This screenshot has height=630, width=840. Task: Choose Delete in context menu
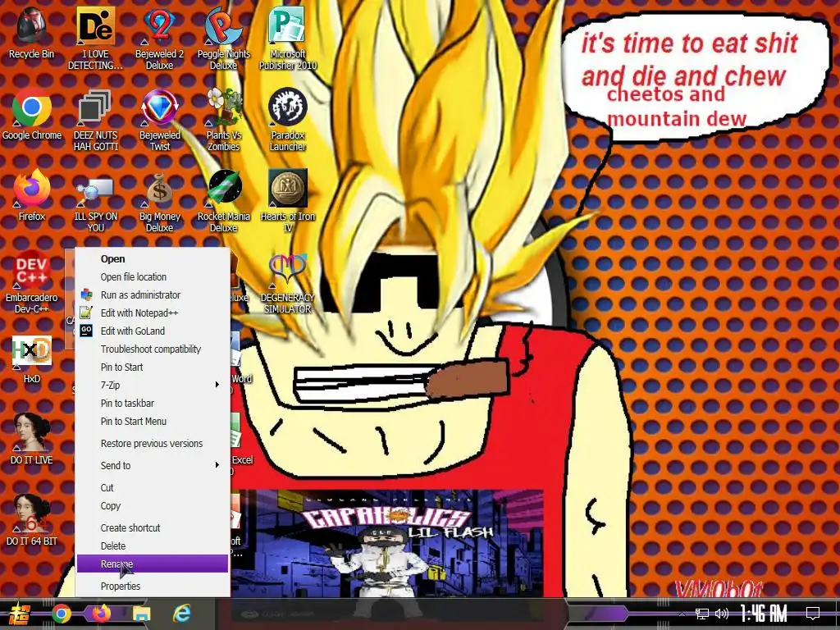click(x=152, y=546)
